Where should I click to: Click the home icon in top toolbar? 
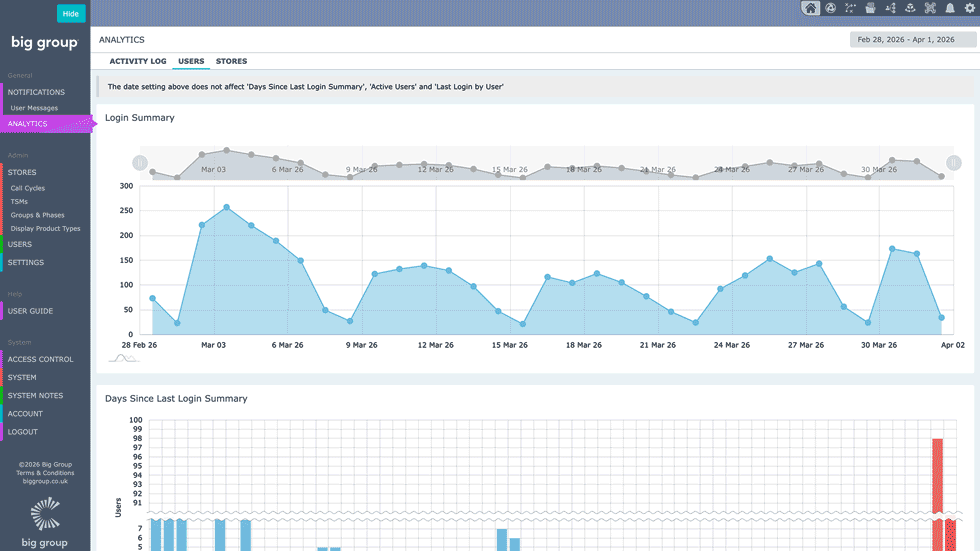tap(810, 8)
